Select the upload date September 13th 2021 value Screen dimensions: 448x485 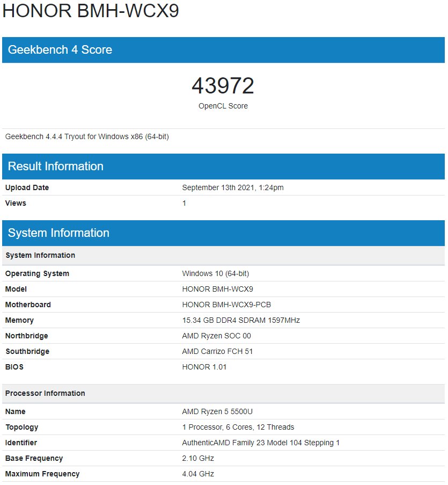[x=233, y=187]
